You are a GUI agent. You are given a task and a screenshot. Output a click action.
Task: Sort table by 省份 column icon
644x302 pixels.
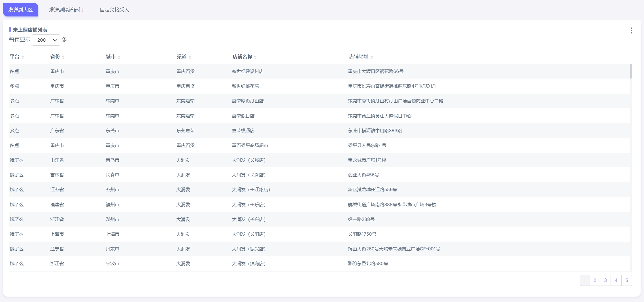(x=63, y=57)
